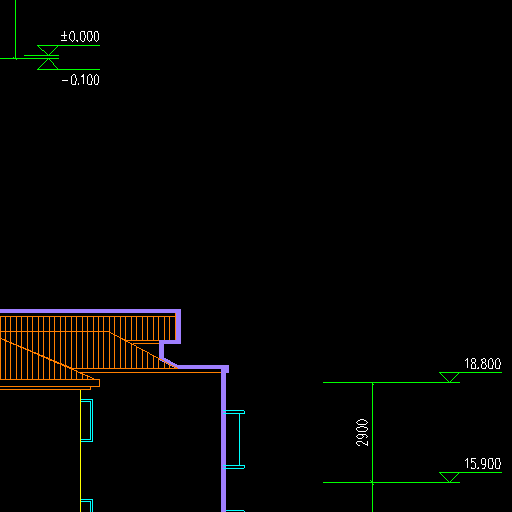Select the upper ±0.000 triangle symbol
This screenshot has height=512, width=512.
click(x=48, y=50)
